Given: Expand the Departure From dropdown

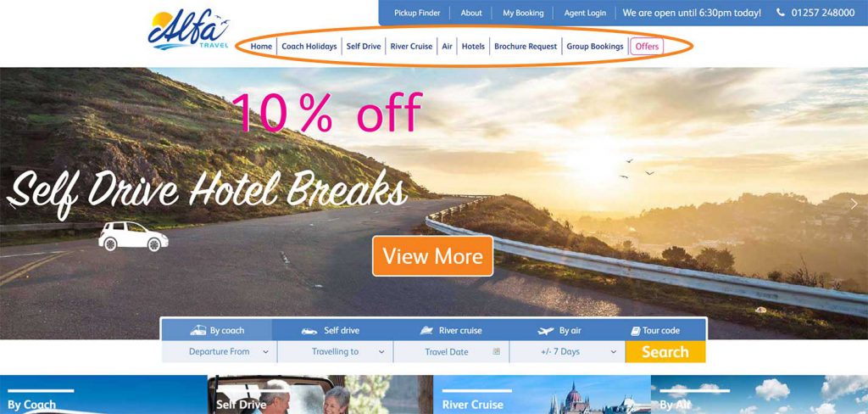Looking at the screenshot, I should [x=220, y=351].
